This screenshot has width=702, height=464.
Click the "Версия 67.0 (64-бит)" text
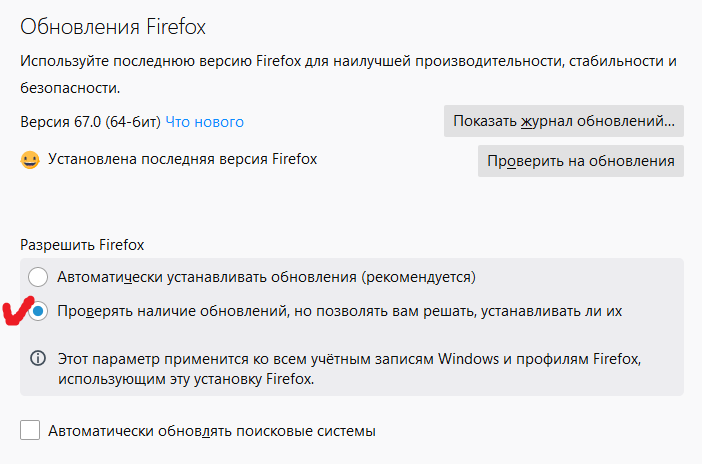click(90, 122)
